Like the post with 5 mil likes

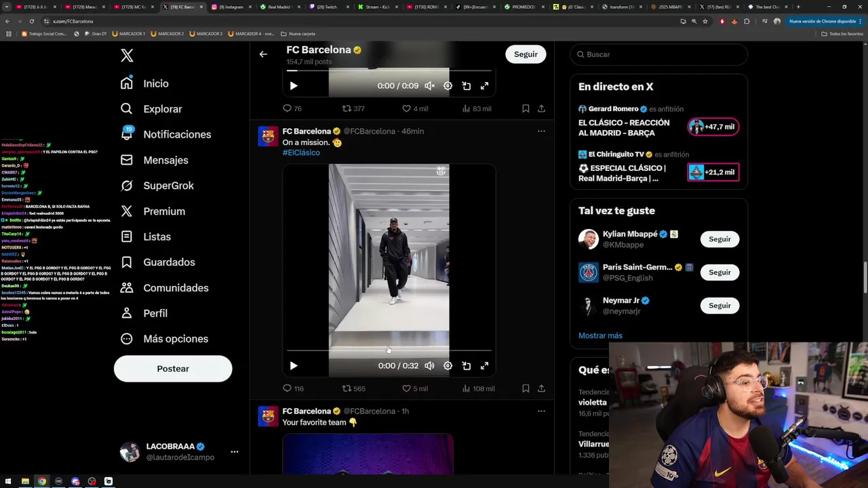pyautogui.click(x=415, y=388)
